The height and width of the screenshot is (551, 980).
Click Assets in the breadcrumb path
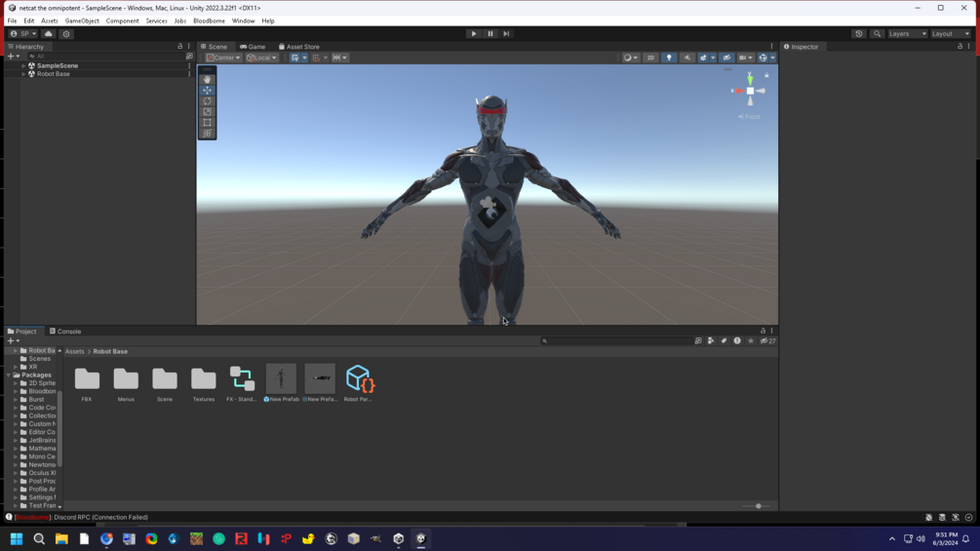pyautogui.click(x=74, y=351)
